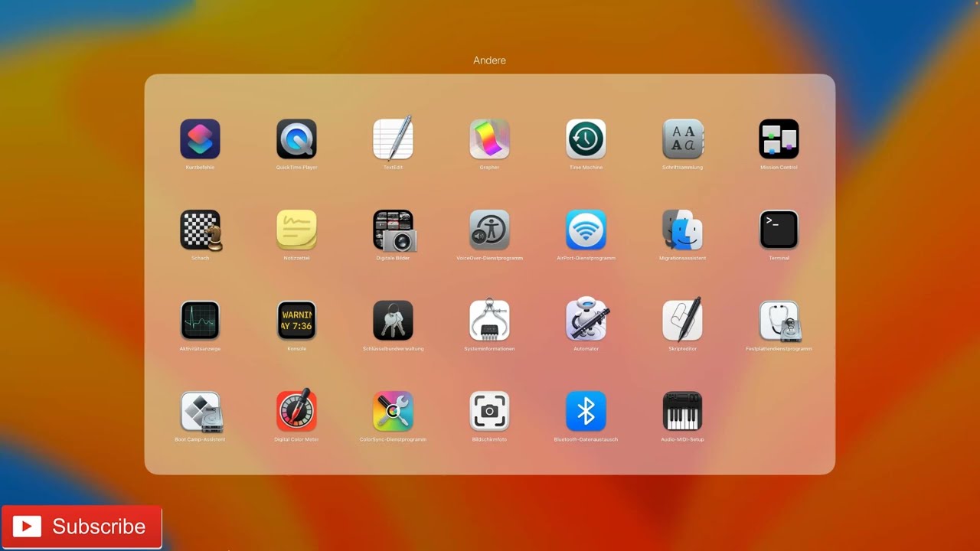The height and width of the screenshot is (551, 980).
Task: Start the Grapher app
Action: 489,139
